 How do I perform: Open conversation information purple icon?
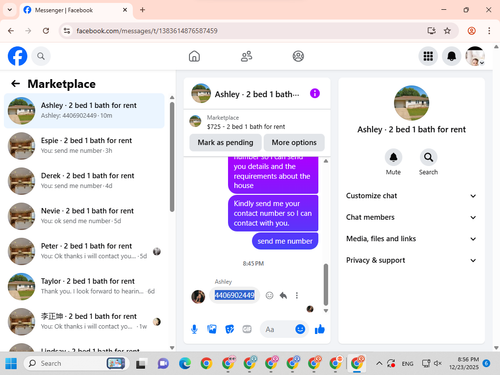[x=315, y=93]
